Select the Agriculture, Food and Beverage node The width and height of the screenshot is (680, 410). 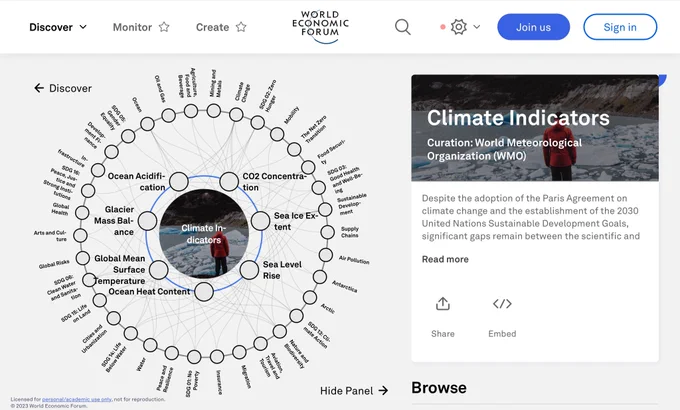click(191, 111)
